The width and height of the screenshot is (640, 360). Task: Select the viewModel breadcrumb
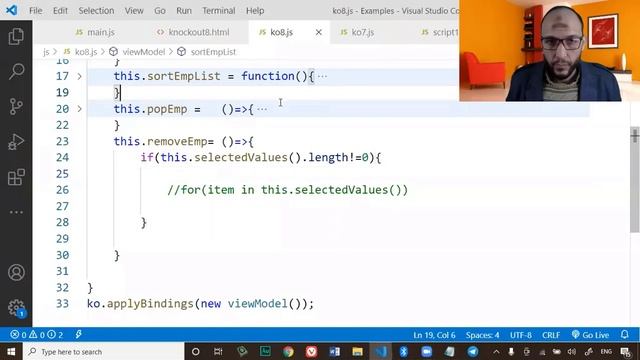click(137, 52)
